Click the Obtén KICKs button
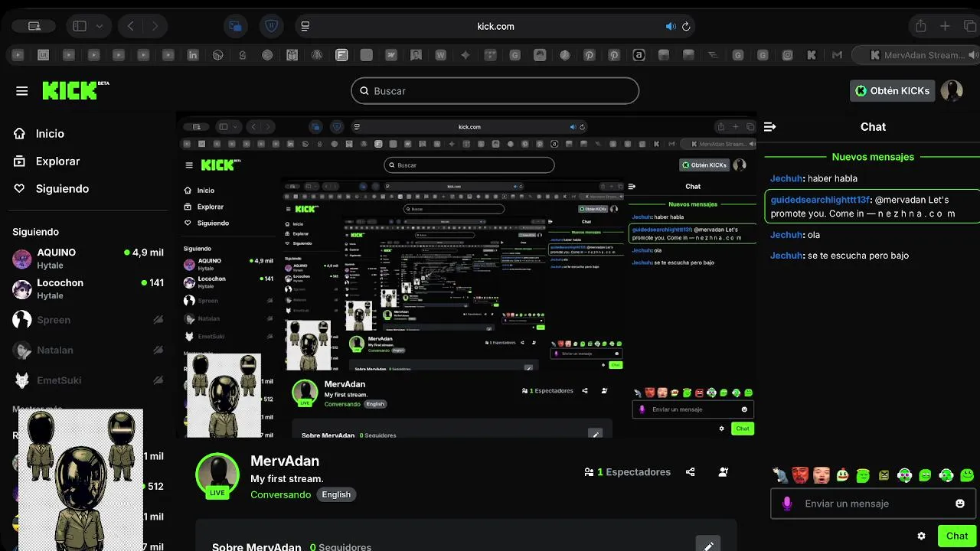 pyautogui.click(x=892, y=90)
